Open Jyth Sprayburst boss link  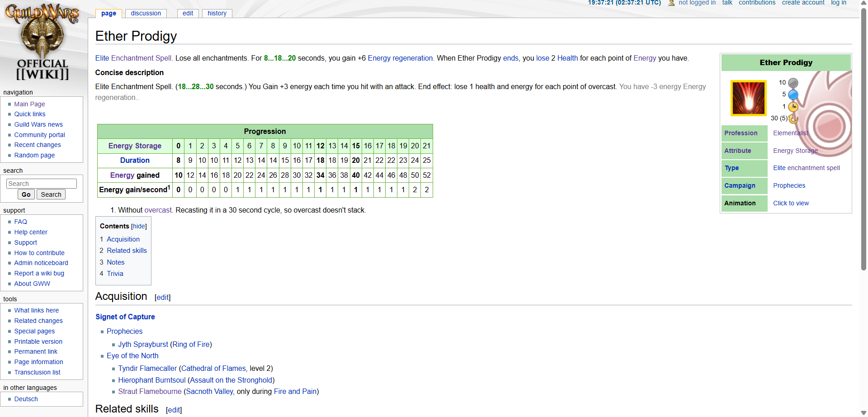143,344
